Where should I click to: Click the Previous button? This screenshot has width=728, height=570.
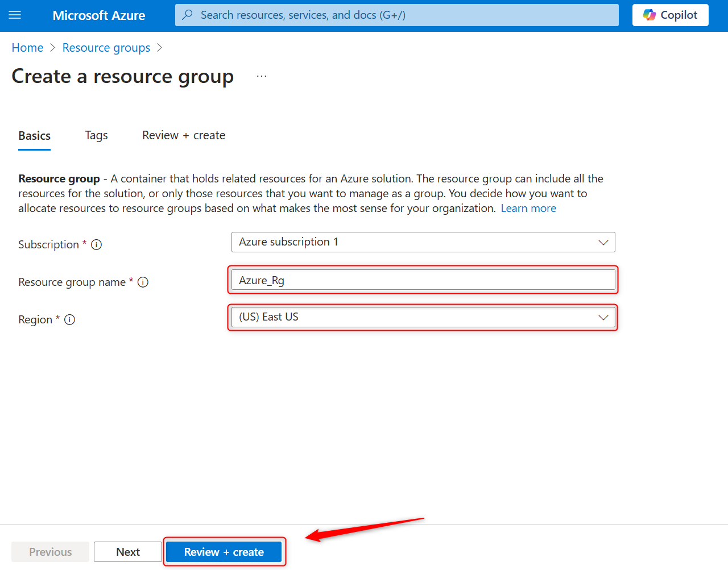click(51, 552)
